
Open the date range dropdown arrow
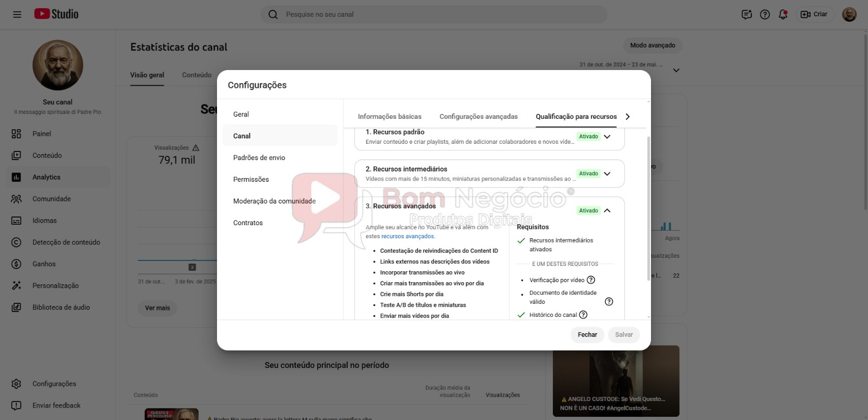tap(676, 70)
